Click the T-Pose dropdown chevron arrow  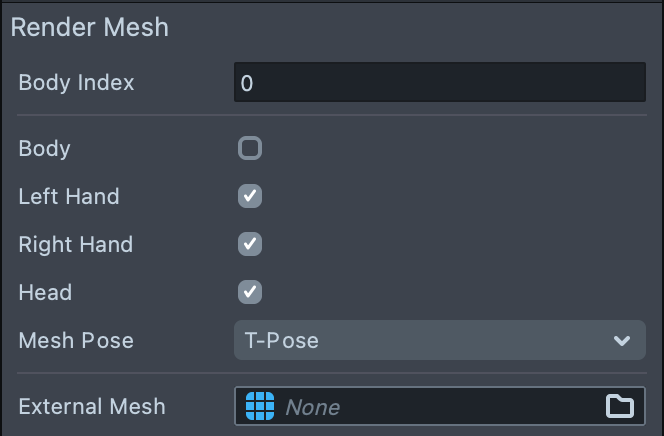click(622, 341)
